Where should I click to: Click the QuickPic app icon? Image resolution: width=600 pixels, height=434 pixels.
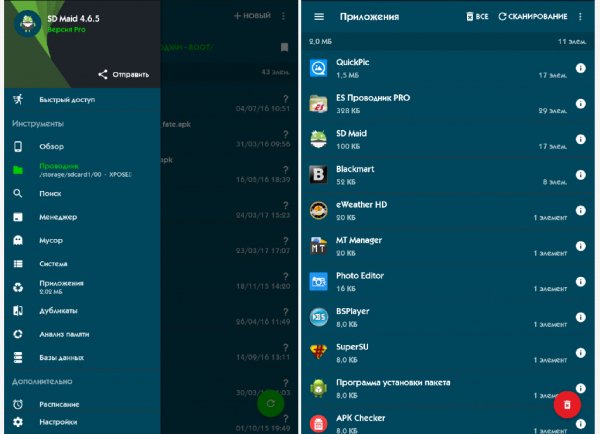click(318, 68)
